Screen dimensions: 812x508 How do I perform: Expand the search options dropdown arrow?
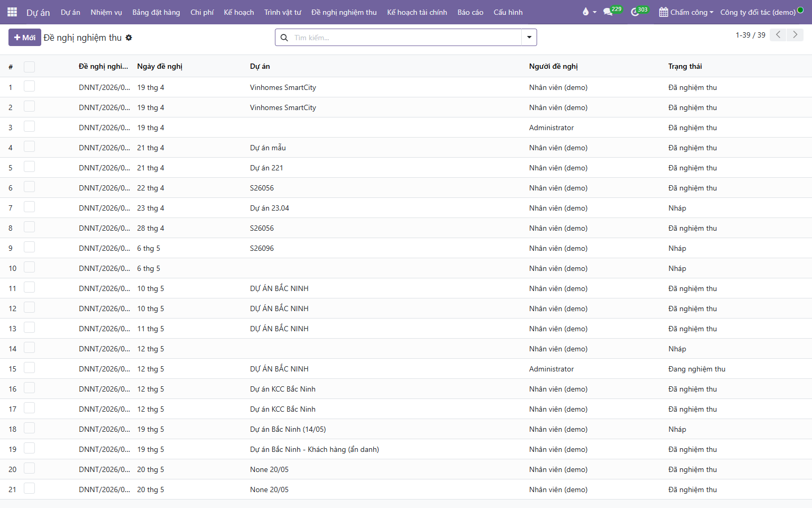[529, 38]
